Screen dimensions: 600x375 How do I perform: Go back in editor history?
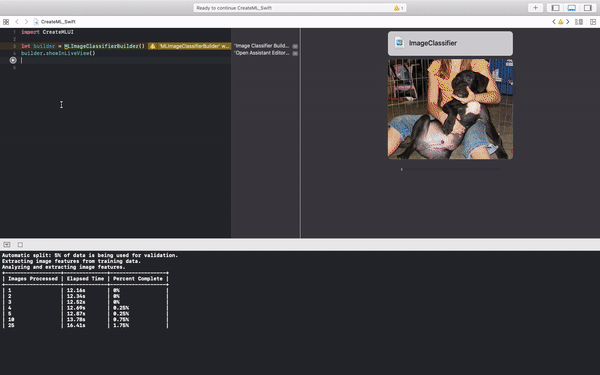pyautogui.click(x=16, y=22)
